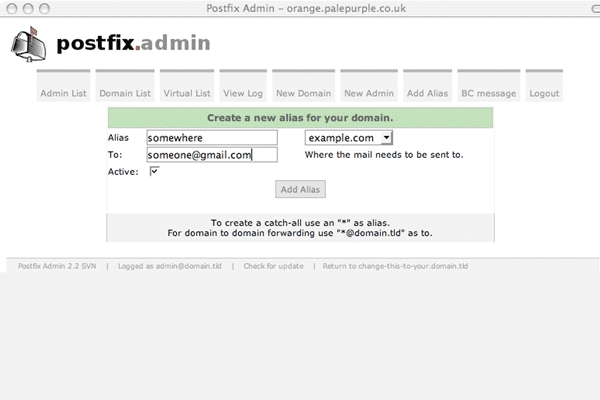
Task: Click the Postfix Admin 2.2 SVN footer link
Action: pos(57,266)
